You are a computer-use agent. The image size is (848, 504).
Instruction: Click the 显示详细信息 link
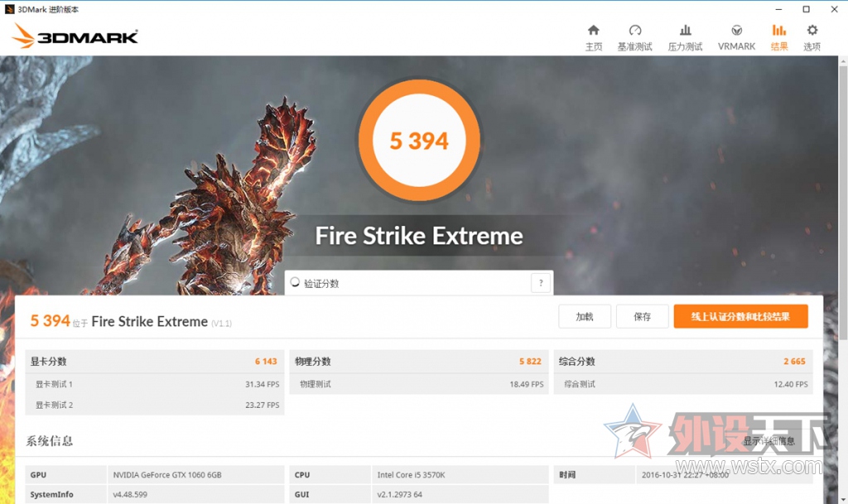(x=769, y=441)
